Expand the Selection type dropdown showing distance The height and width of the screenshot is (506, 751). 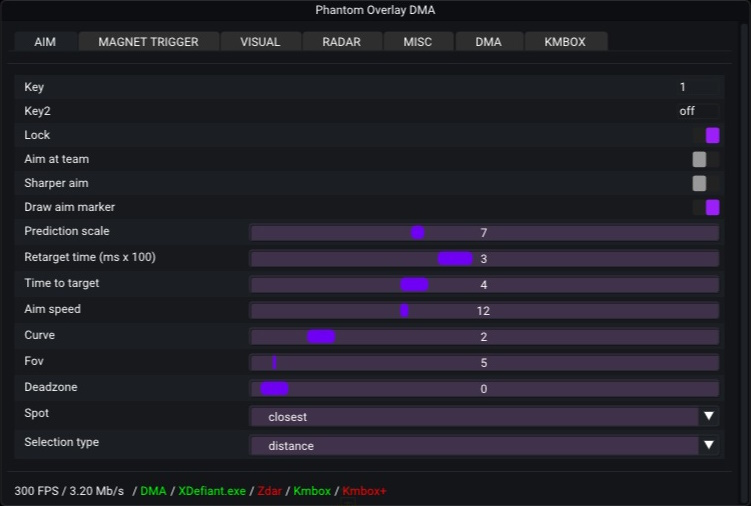[484, 446]
